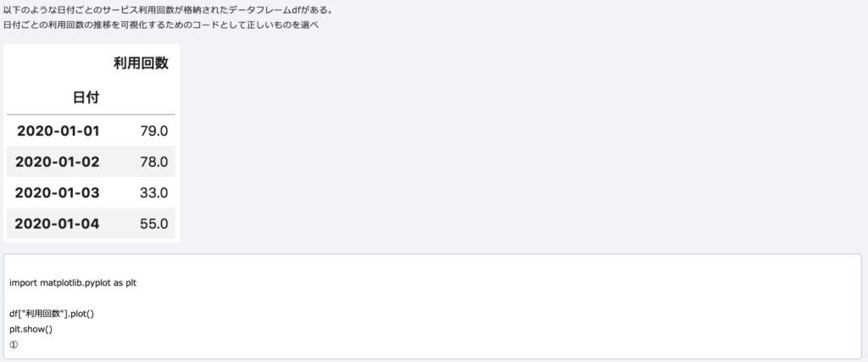Click the 日付 index header in the table
This screenshot has width=868, height=362.
pos(86,97)
